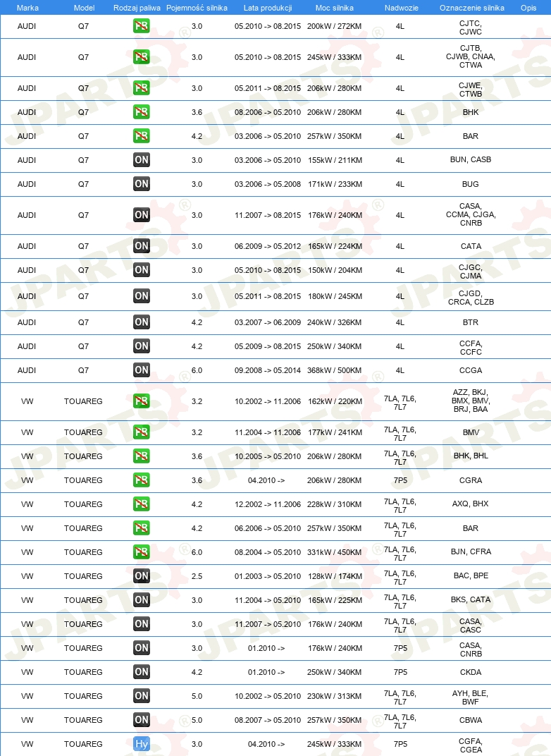This screenshot has height=756, width=551.
Task: Click the date range 12.2002 -> 11.2006
Action: pyautogui.click(x=268, y=504)
